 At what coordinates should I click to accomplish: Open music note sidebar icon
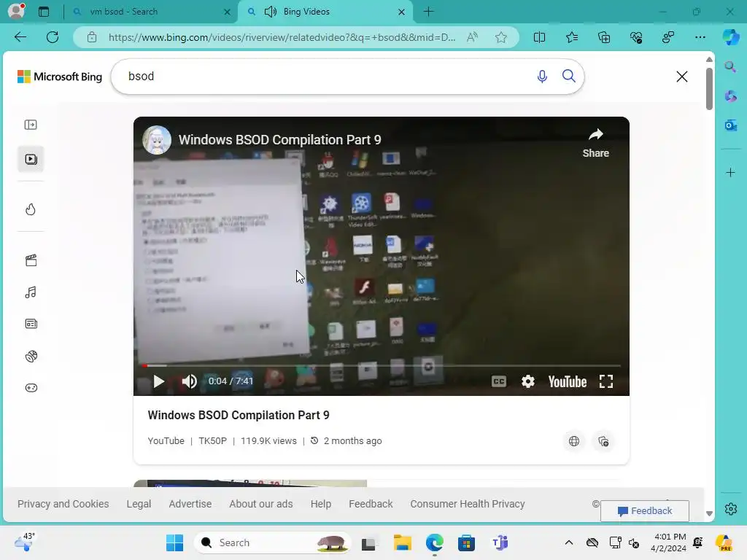coord(31,292)
